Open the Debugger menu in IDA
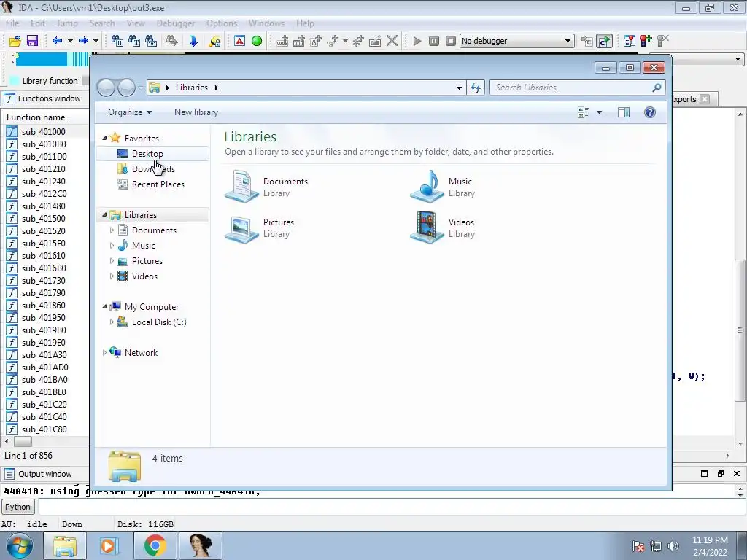 [x=175, y=23]
